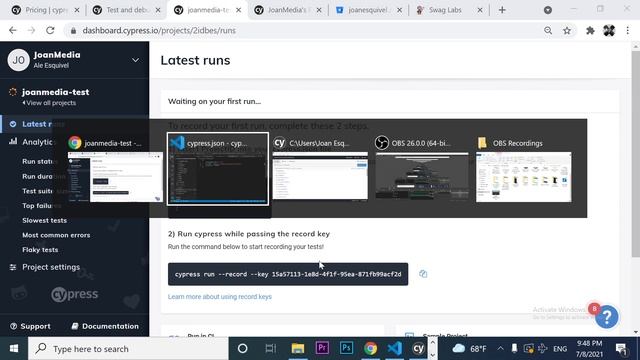This screenshot has width=640, height=360.
Task: Close the Pricing cypress tab
Action: click(x=77, y=10)
